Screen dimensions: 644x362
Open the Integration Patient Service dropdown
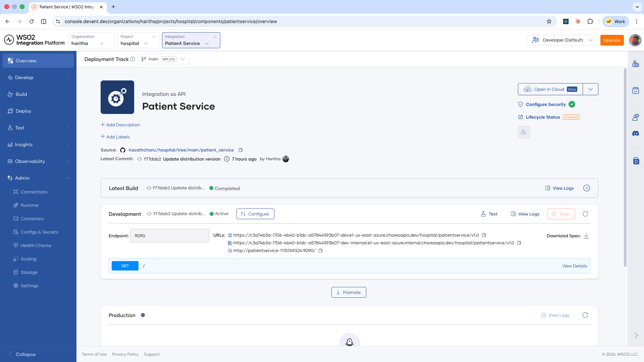pos(191,40)
